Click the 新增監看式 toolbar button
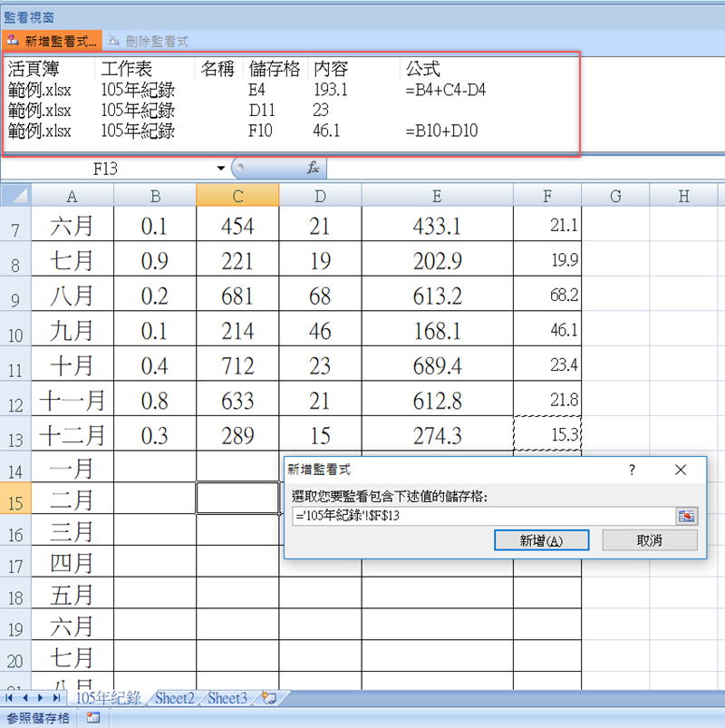Image resolution: width=725 pixels, height=728 pixels. tap(51, 41)
